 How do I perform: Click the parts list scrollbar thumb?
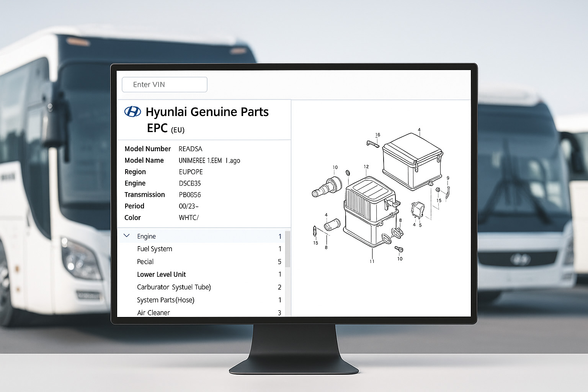coord(287,249)
